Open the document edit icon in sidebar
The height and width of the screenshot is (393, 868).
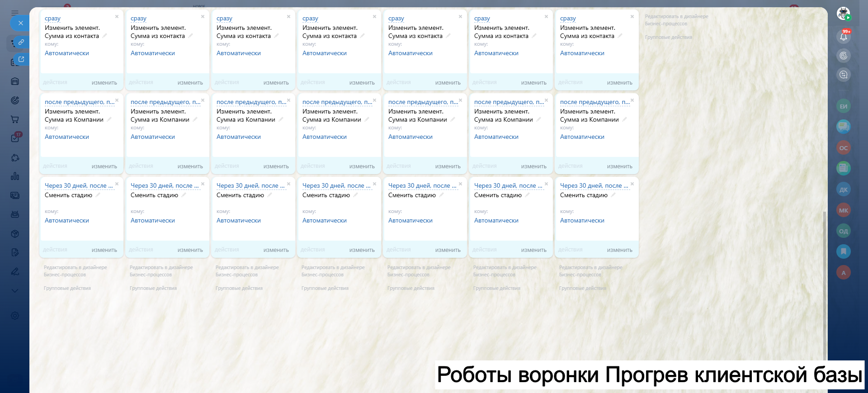point(15,252)
